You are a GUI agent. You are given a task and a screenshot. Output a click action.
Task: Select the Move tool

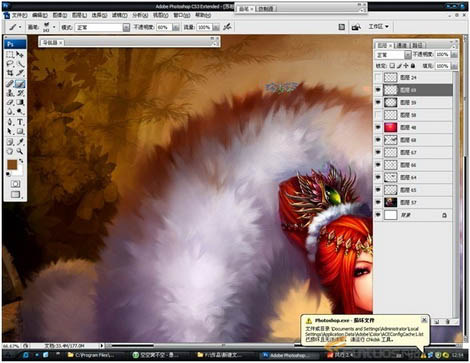coord(20,55)
